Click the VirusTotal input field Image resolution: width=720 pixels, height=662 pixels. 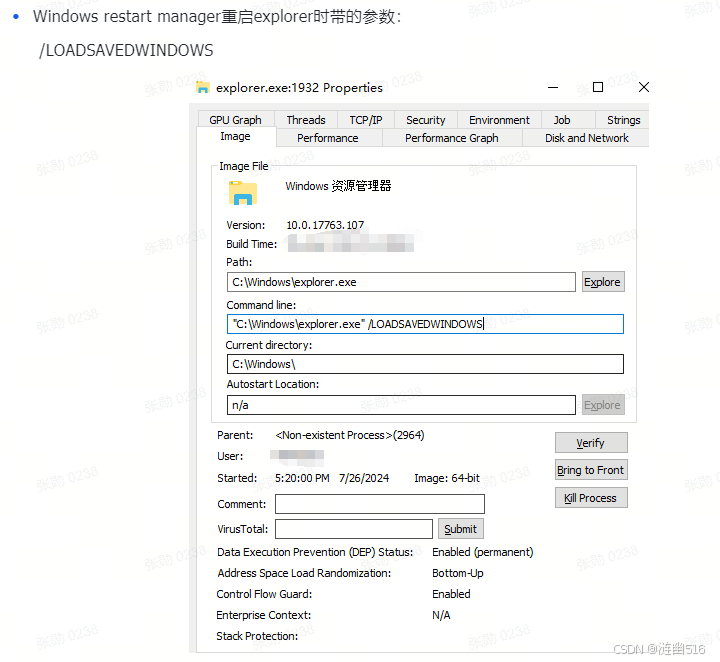[354, 529]
